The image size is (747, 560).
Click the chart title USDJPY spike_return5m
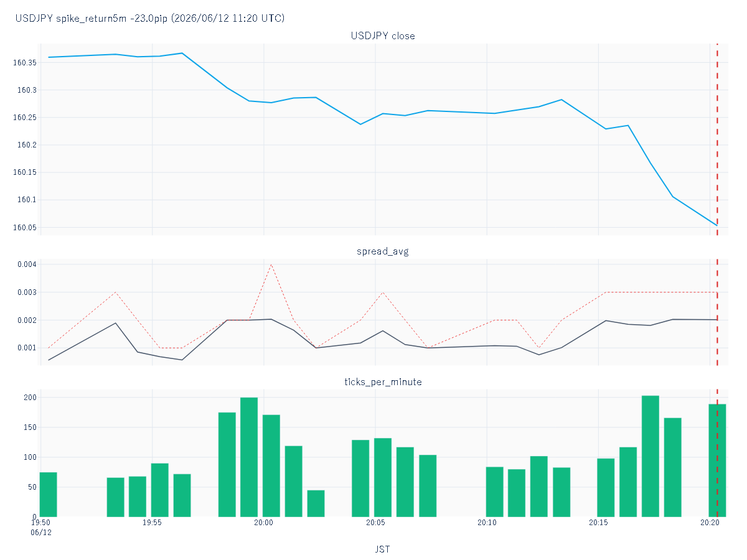[149, 19]
